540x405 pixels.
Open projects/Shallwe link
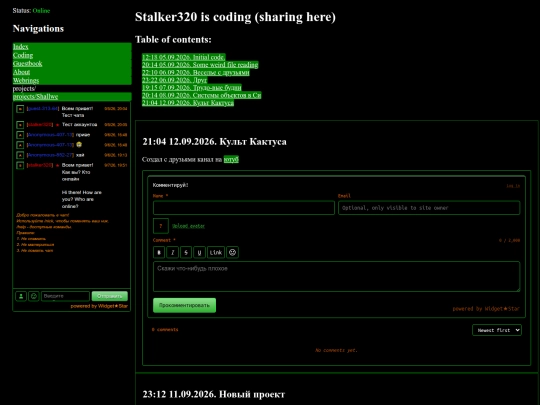(x=35, y=96)
